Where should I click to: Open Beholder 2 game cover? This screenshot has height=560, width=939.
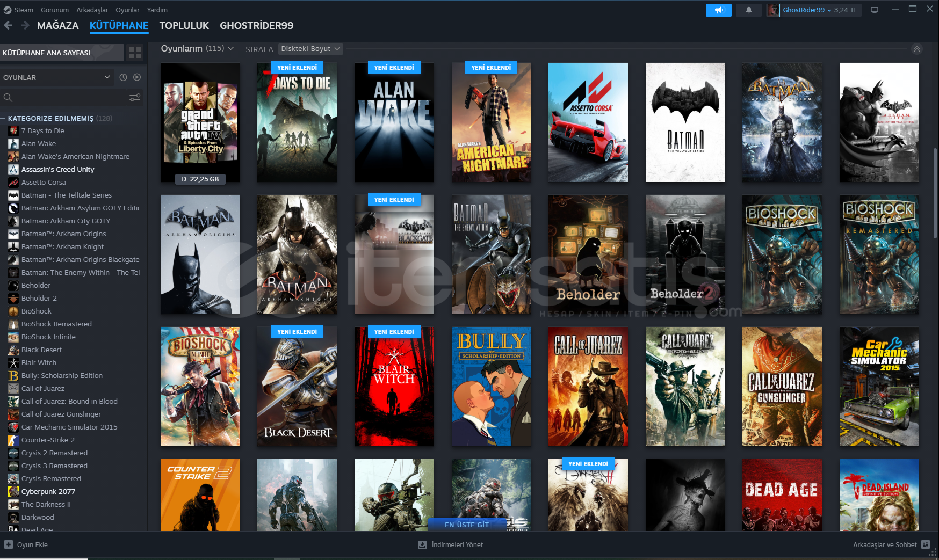pos(685,254)
